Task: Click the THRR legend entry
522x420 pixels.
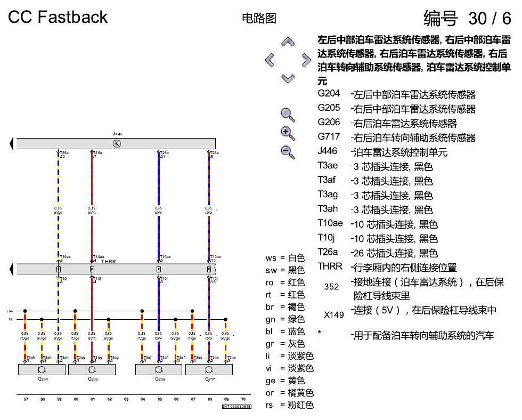Action: 387,267
